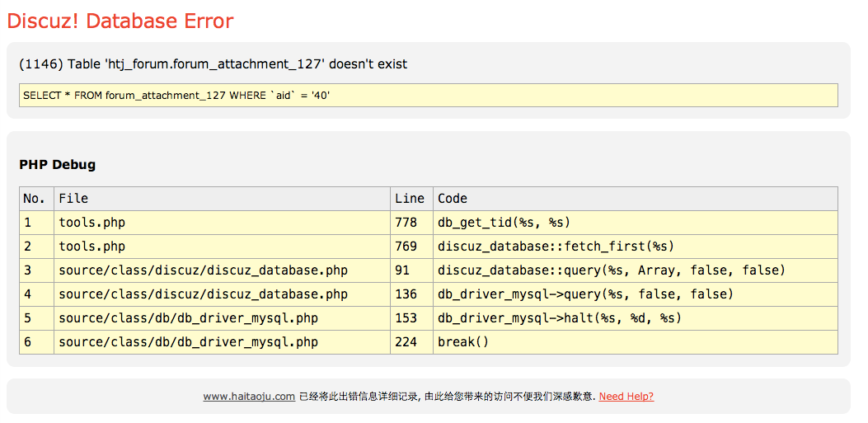Click row number 3 cell
Screen dimensions: 868x423
click(x=36, y=270)
